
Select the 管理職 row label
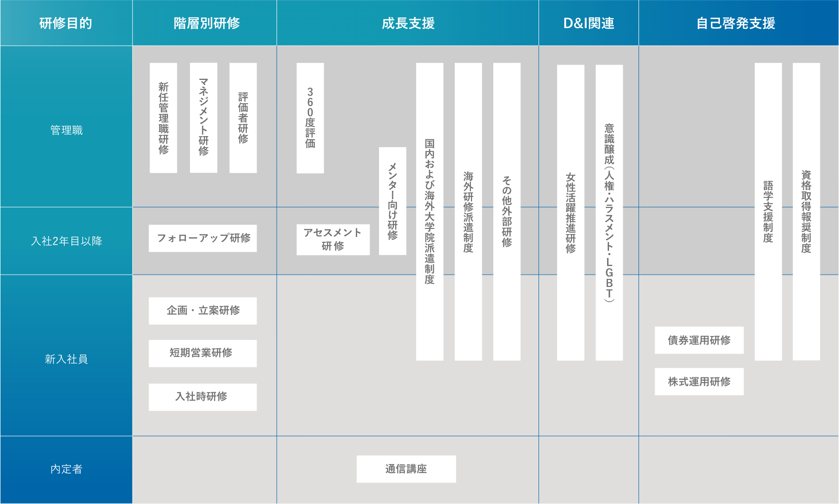tap(66, 130)
